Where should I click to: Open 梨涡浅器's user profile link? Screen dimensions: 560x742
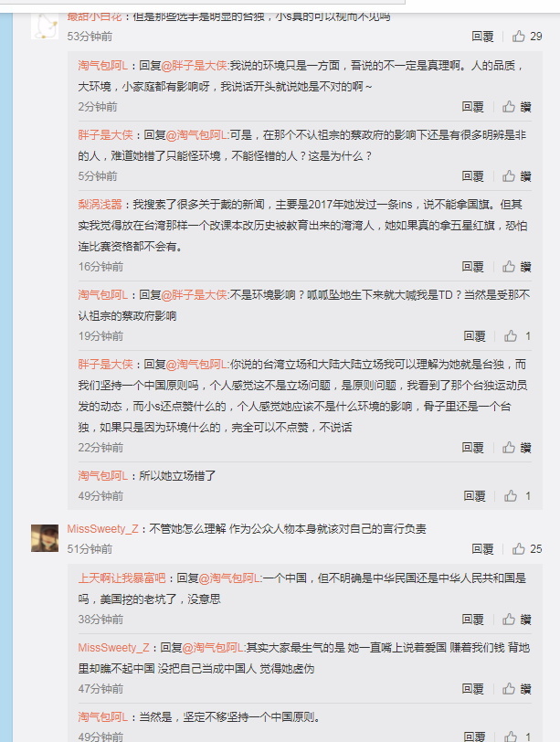100,205
